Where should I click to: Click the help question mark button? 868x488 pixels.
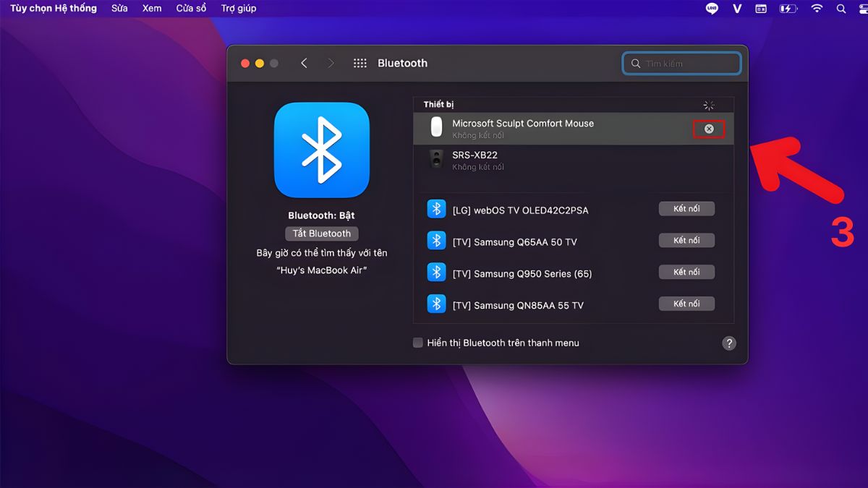729,343
